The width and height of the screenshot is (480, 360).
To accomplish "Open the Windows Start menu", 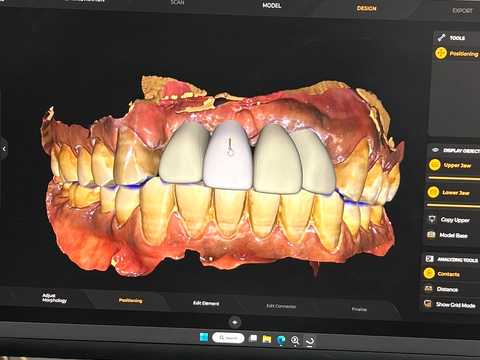I will (x=204, y=337).
